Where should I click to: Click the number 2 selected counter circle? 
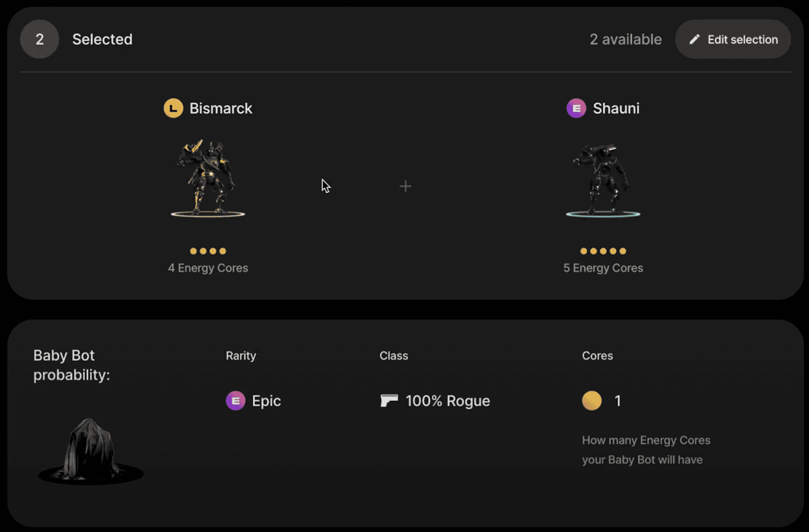[x=39, y=39]
